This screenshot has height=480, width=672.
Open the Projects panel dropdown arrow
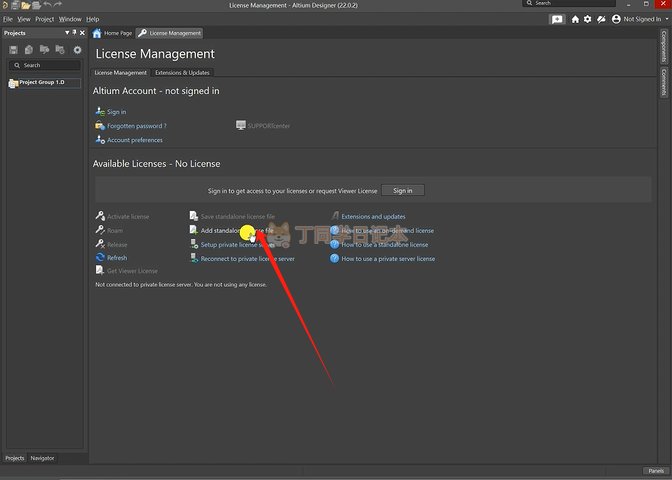coord(67,33)
